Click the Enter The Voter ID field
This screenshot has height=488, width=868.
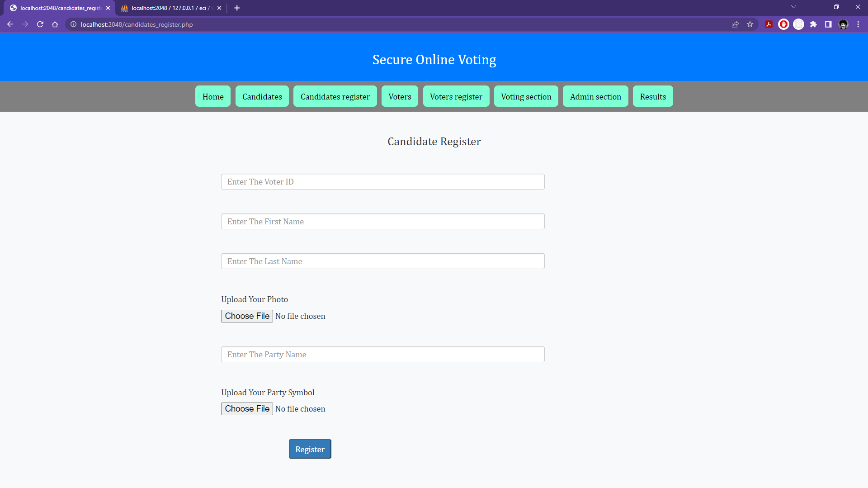tap(382, 181)
